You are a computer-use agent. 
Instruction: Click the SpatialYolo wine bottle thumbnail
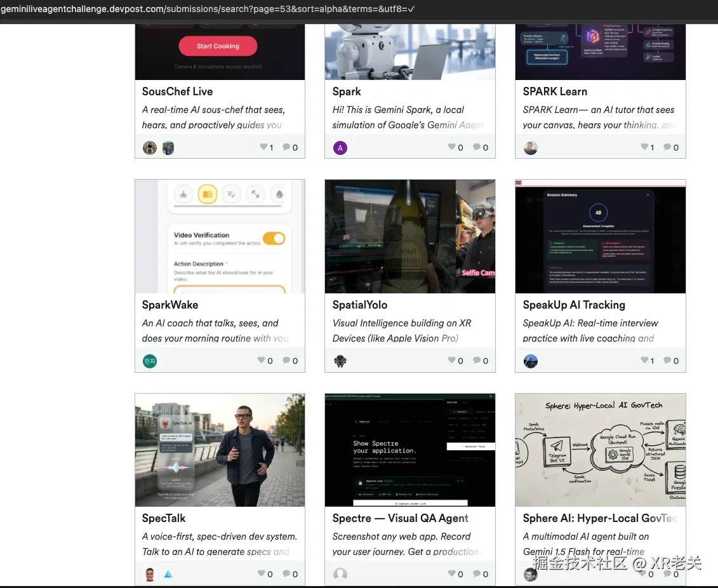pyautogui.click(x=410, y=236)
